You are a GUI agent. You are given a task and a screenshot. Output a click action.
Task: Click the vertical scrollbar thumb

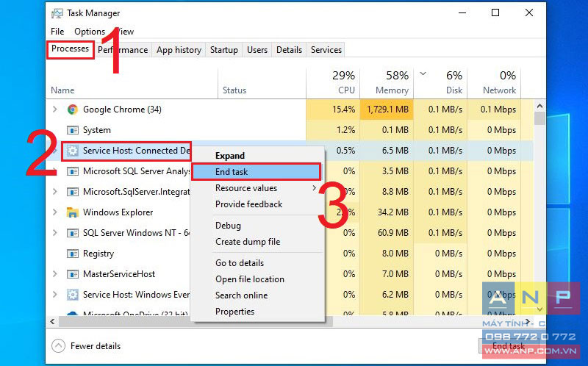click(x=540, y=118)
